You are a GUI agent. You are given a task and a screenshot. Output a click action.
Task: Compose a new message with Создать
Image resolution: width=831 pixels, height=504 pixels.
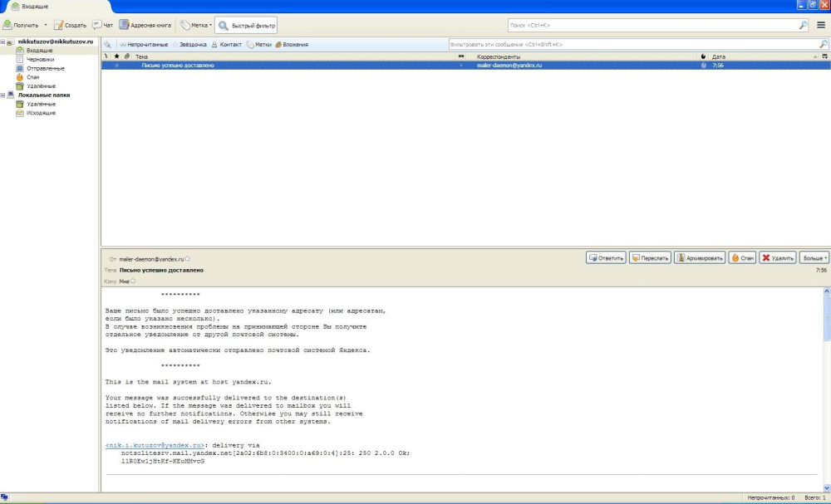(x=70, y=25)
